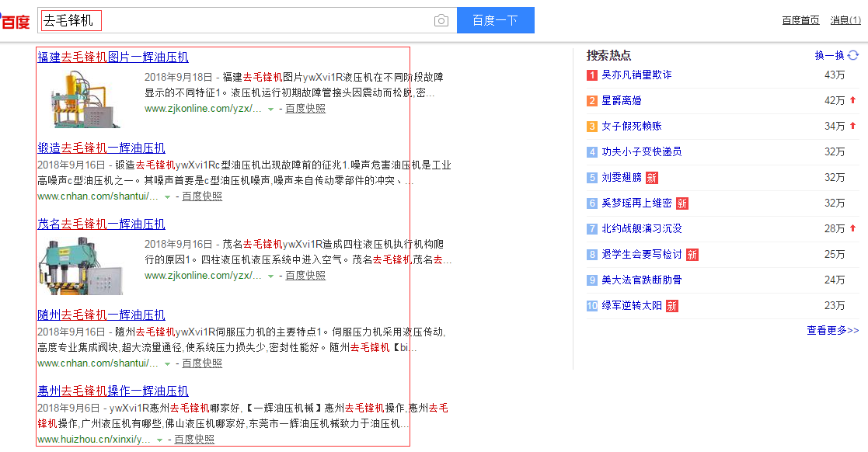Click the search box containing 去毛锋机
Image resolution: width=868 pixels, height=452 pixels.
[233, 21]
